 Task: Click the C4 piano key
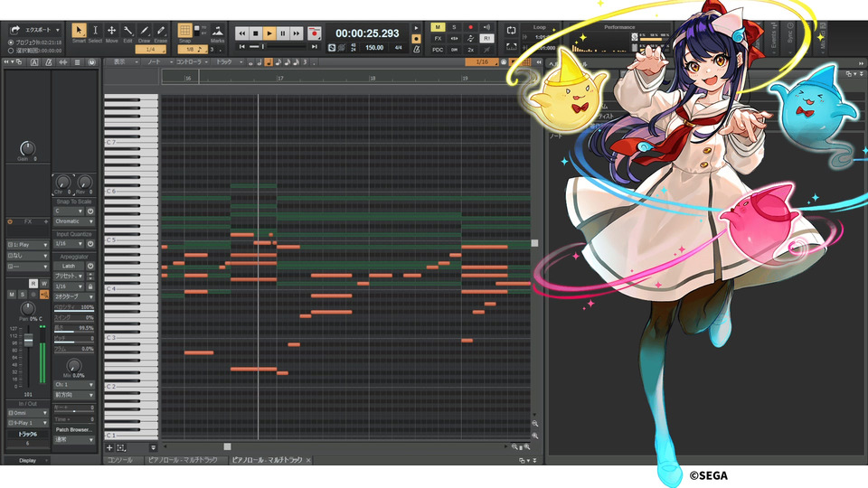tap(131, 289)
